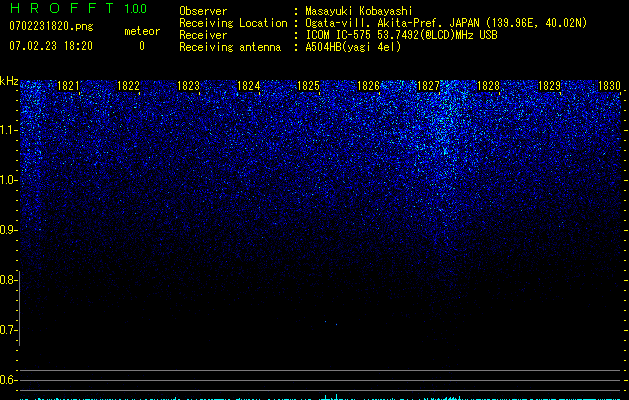629x400 pixels.
Task: Click the version number 1.0.0
Action: coord(136,9)
